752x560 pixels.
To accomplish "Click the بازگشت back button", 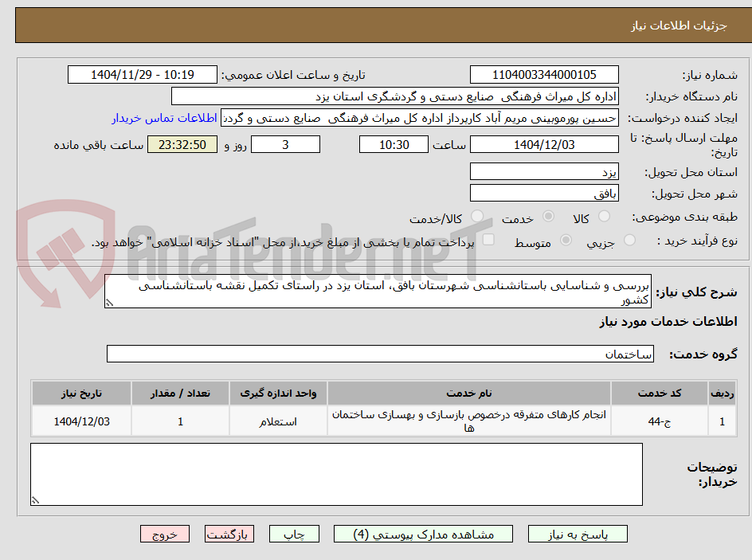I will (x=229, y=534).
